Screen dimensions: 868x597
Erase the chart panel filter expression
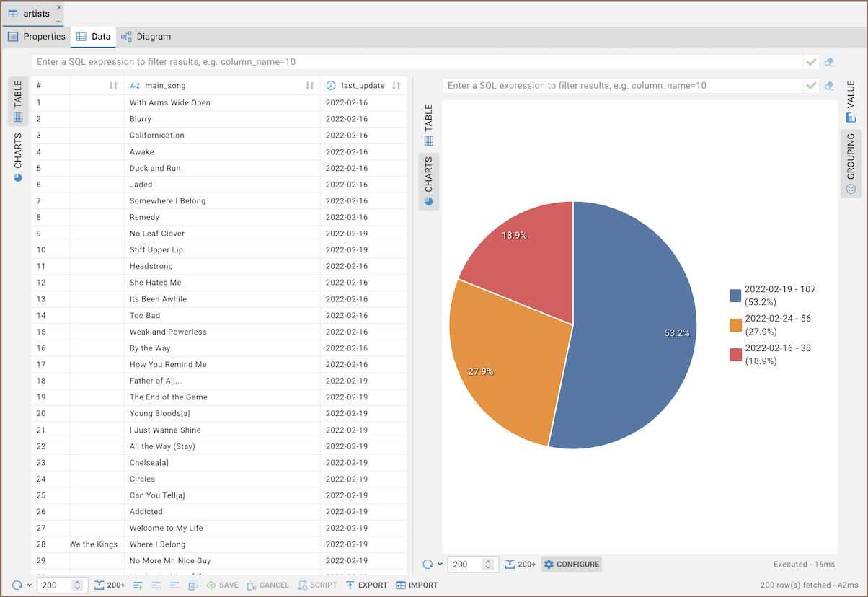[829, 86]
